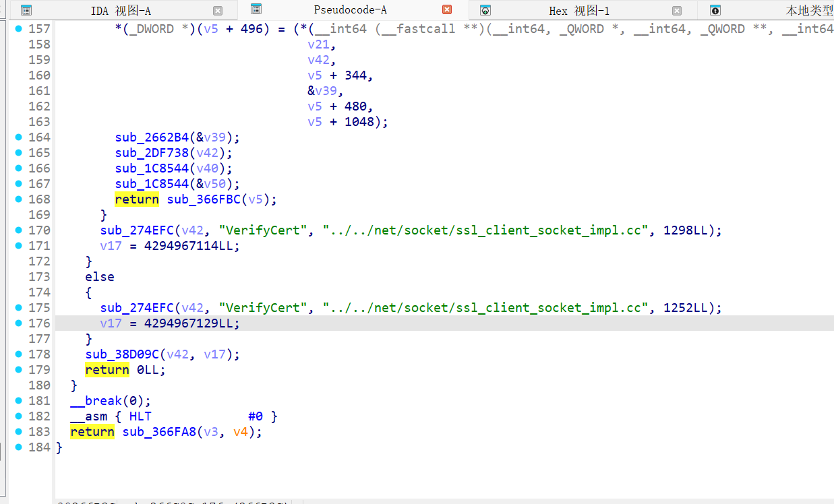
Task: Click line number 170 in gutter
Action: [39, 230]
